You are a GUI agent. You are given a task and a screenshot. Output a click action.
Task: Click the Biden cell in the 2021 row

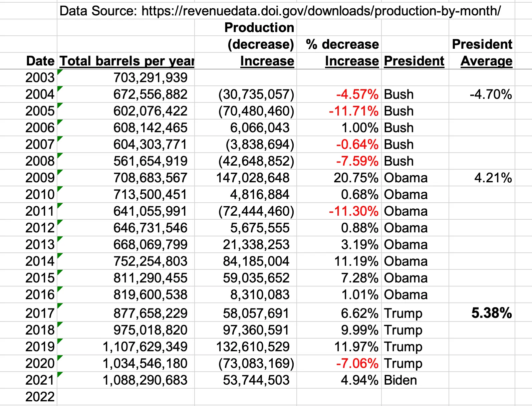(400, 380)
